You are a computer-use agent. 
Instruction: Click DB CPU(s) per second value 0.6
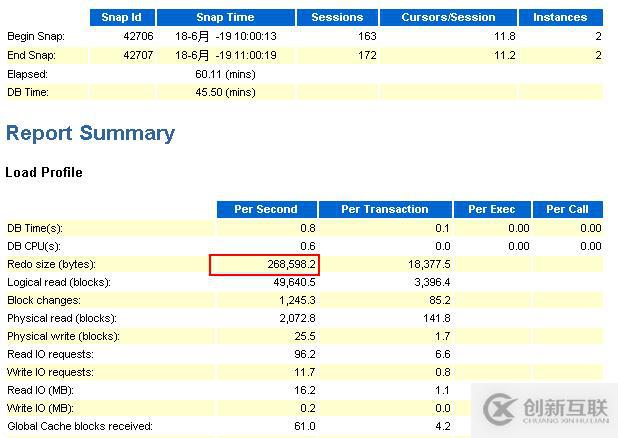click(308, 246)
